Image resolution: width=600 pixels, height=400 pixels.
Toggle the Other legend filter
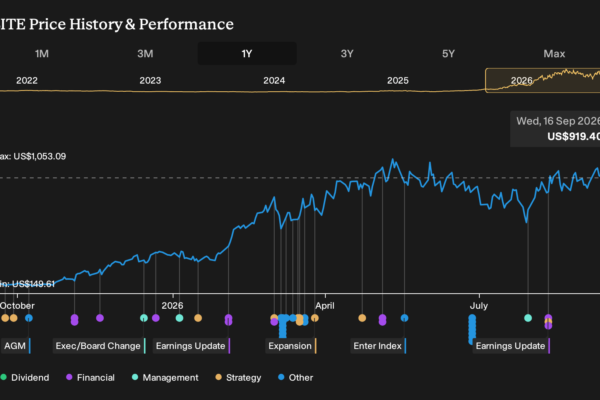[x=295, y=378]
